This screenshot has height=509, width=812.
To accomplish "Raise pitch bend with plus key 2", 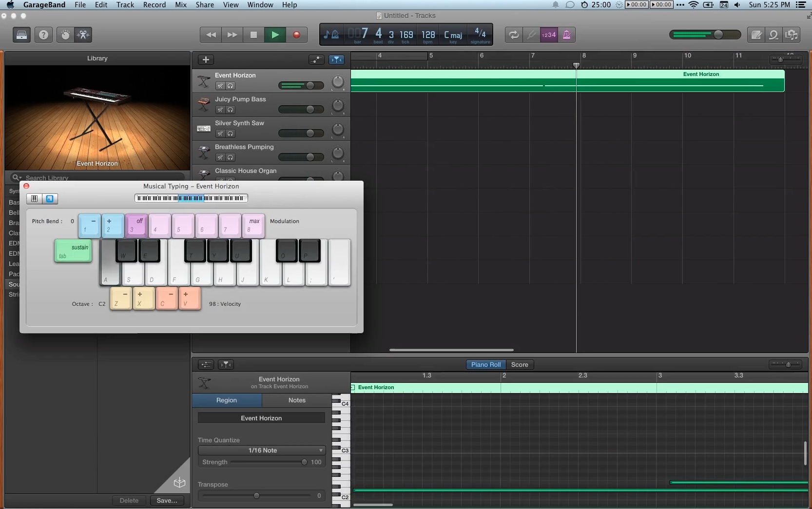I will (113, 226).
